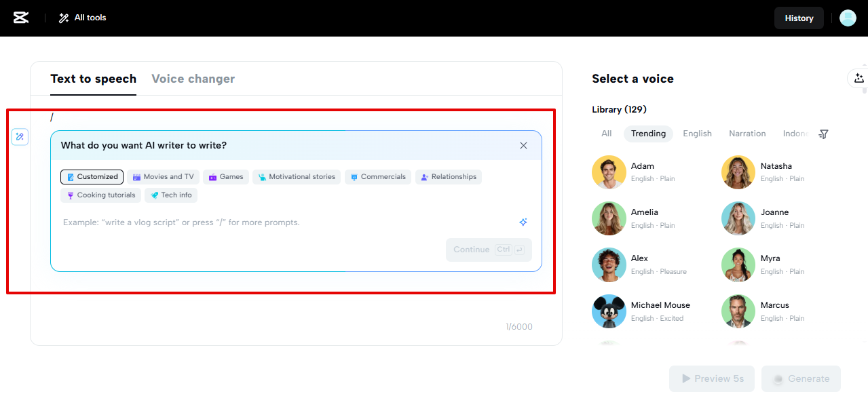Open the All tools menu
The image size is (868, 411).
click(81, 18)
